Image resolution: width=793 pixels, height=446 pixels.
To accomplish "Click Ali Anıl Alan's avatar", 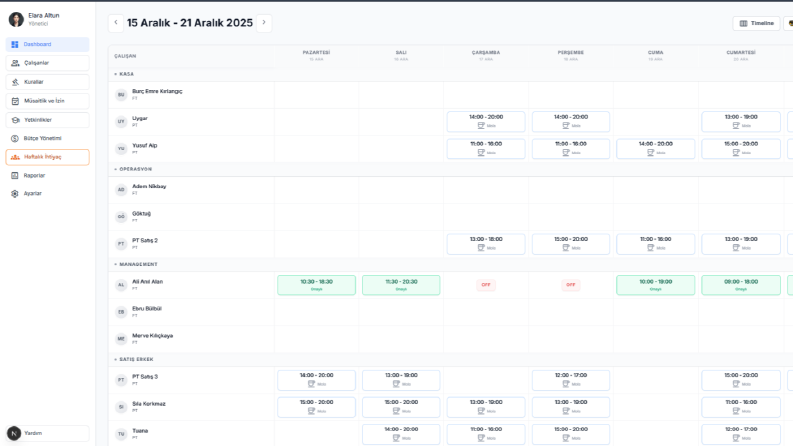I will [x=121, y=285].
